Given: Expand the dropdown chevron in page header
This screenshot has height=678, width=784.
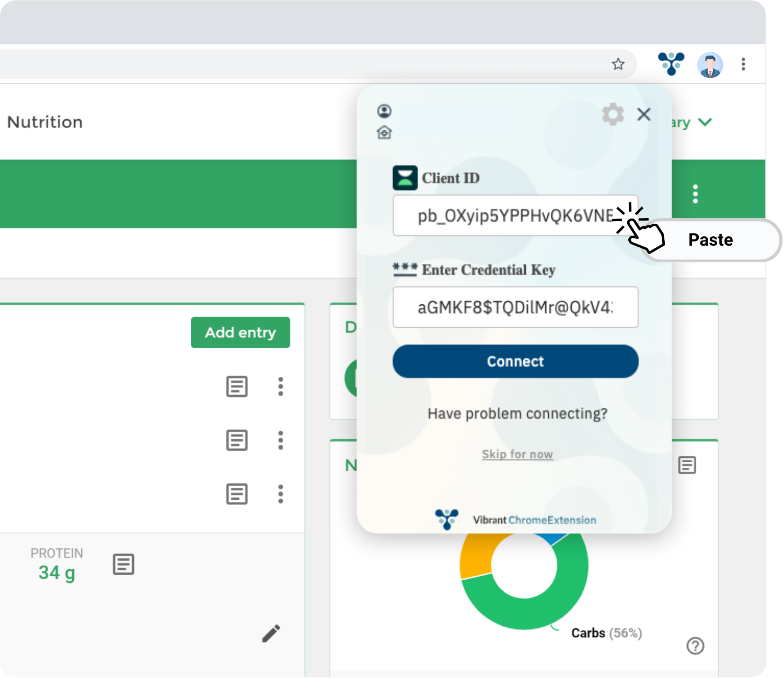Looking at the screenshot, I should [x=705, y=122].
